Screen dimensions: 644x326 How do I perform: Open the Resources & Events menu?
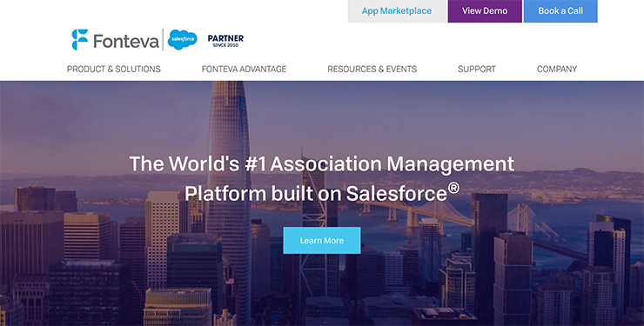(372, 69)
